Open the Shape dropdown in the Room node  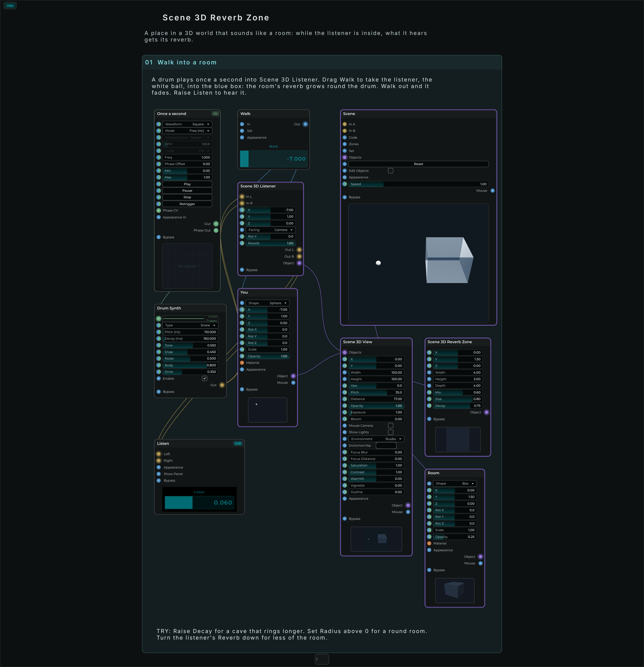(x=455, y=484)
